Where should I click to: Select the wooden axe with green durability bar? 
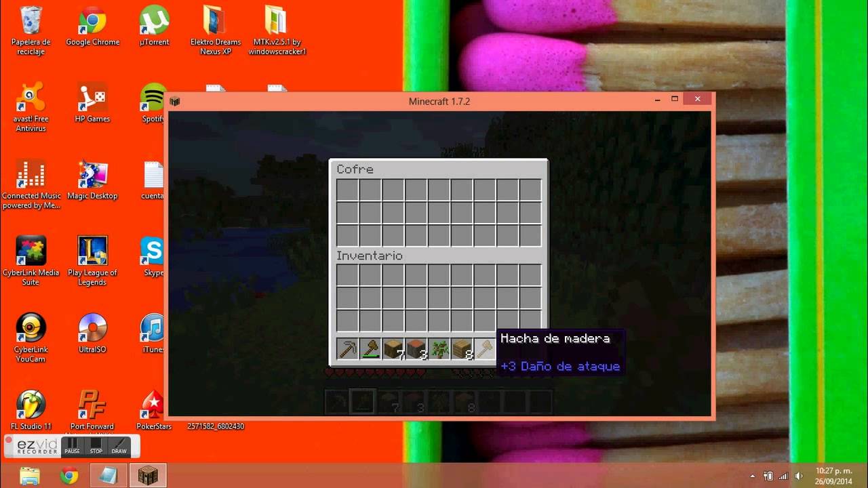tap(370, 350)
